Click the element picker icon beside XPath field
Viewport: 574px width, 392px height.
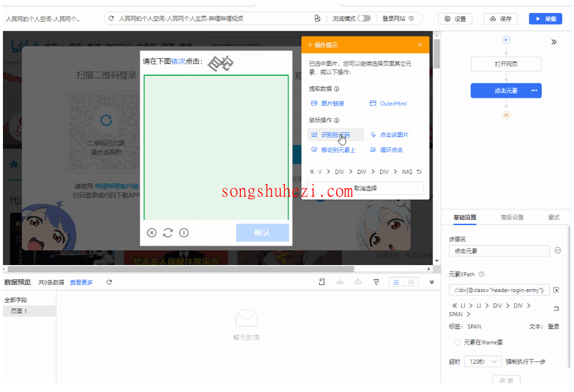556,290
